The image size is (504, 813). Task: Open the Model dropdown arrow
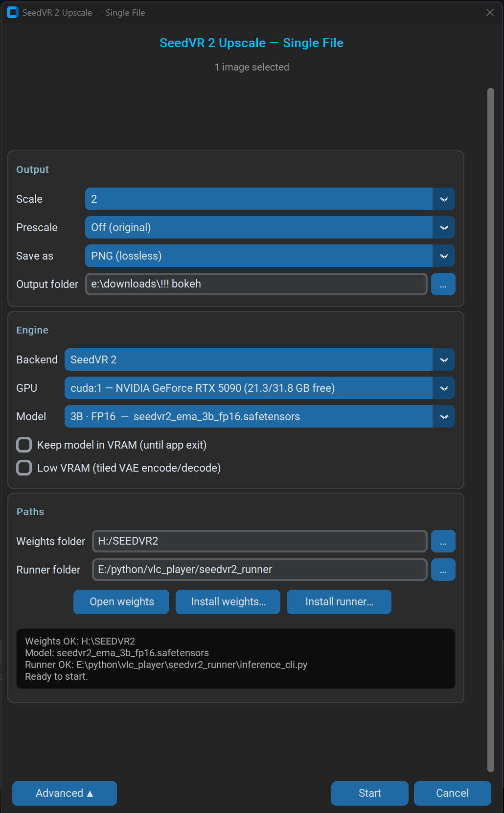point(444,417)
